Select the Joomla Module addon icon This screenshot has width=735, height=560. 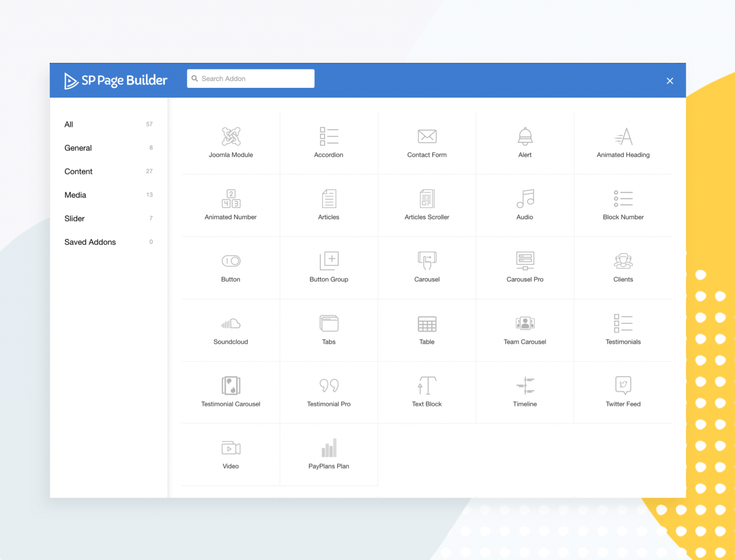[231, 136]
